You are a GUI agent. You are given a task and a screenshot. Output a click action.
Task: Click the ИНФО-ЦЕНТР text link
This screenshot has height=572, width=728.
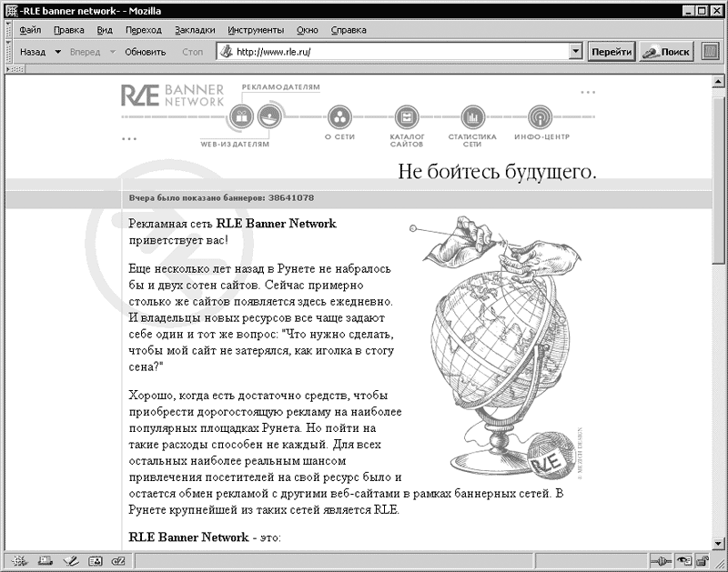click(541, 136)
